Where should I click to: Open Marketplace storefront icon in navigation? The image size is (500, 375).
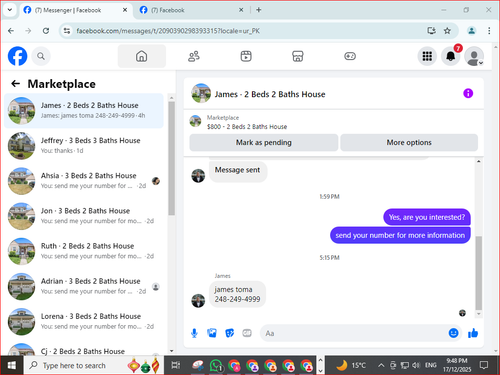[x=298, y=56]
